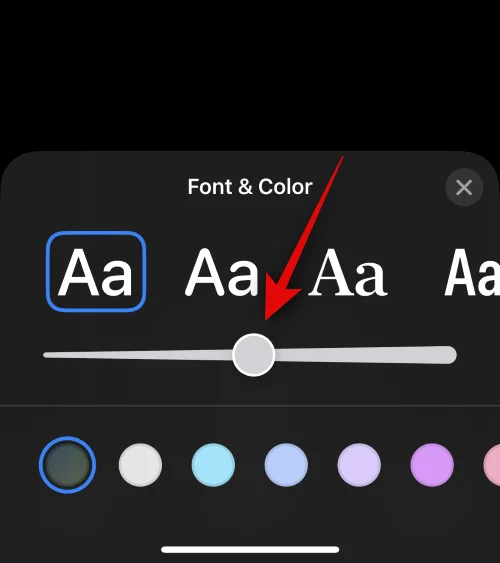Select the condensed bold Aa font

point(472,272)
